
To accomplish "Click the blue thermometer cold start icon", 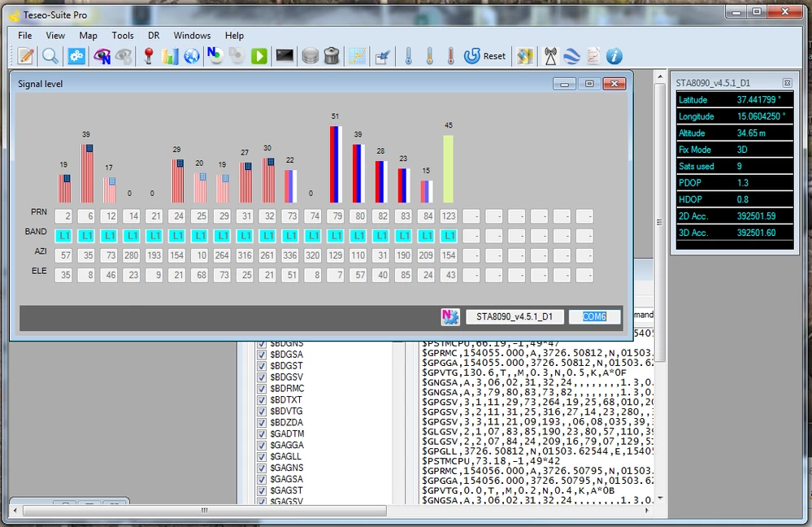I will pos(409,56).
